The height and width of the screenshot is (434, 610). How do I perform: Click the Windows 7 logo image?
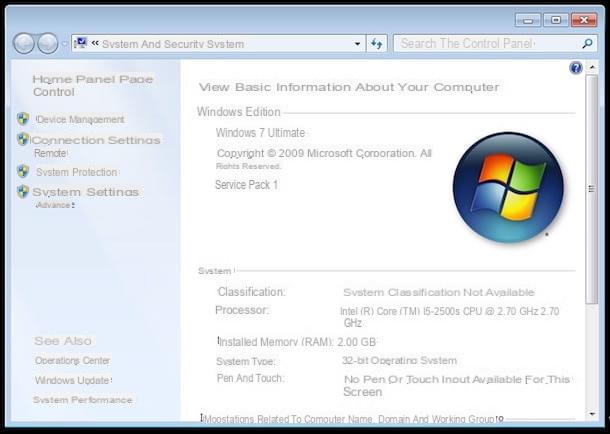(x=508, y=187)
